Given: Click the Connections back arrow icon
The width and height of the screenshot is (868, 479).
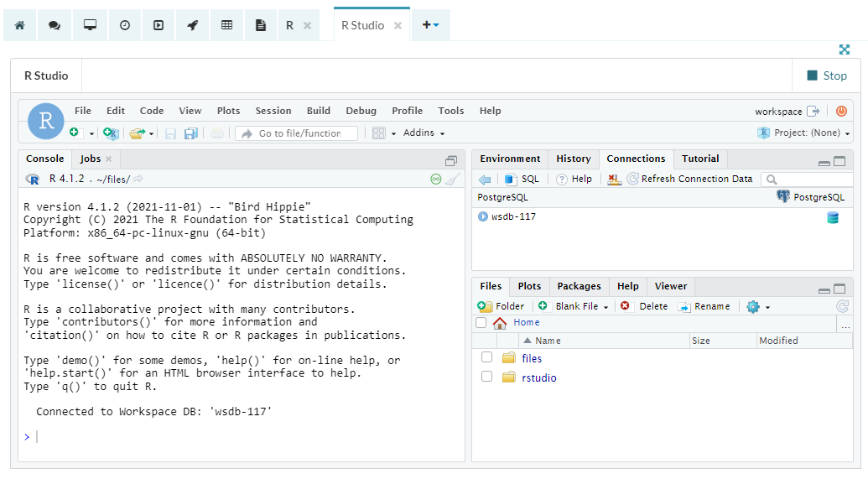Looking at the screenshot, I should coord(485,179).
